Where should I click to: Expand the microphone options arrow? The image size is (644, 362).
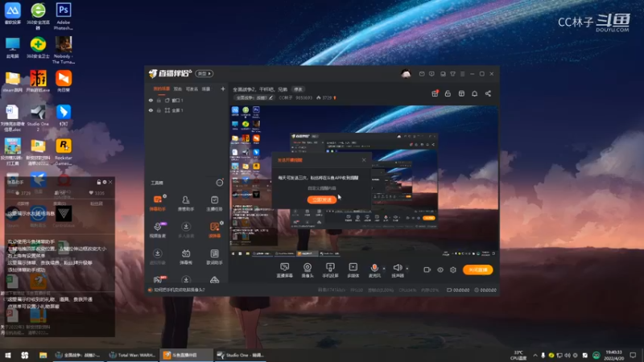coord(384,269)
